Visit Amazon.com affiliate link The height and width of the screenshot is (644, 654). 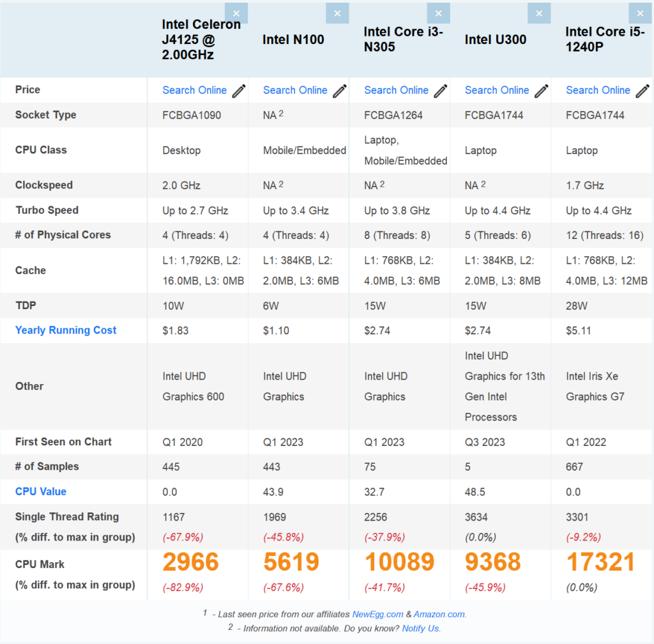(x=439, y=615)
